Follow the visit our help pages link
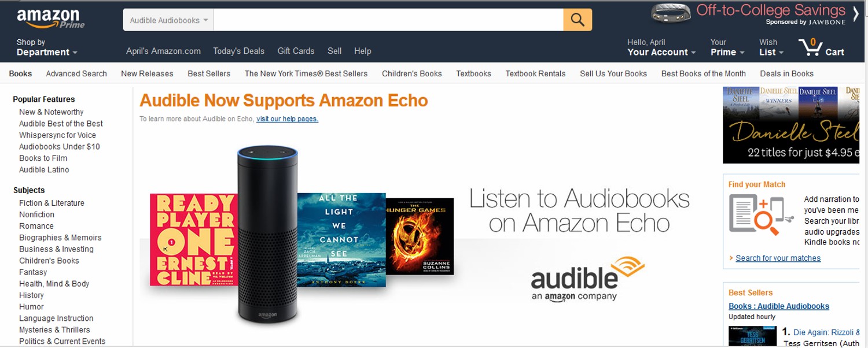Image resolution: width=868 pixels, height=348 pixels. point(287,119)
